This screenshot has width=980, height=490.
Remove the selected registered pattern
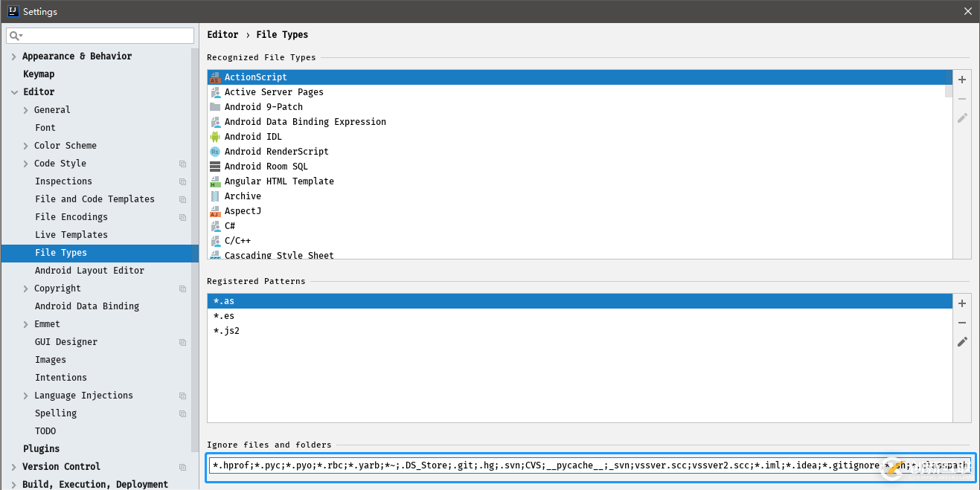[962, 323]
